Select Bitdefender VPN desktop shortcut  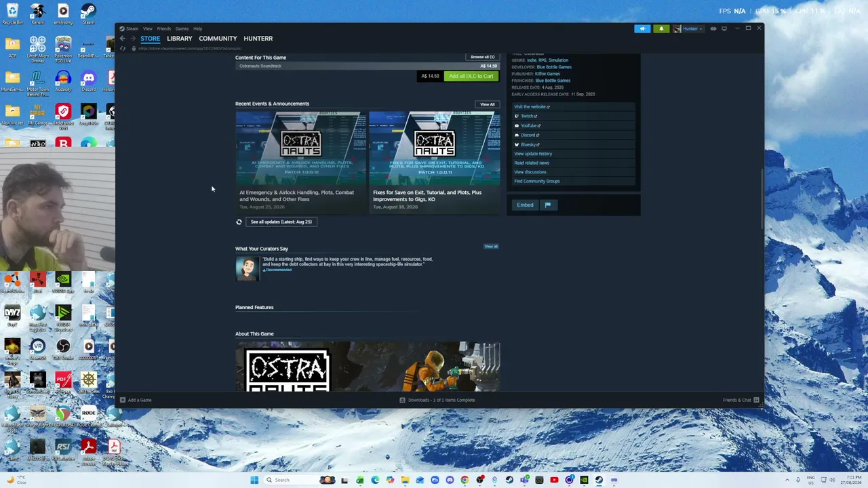[x=63, y=115]
